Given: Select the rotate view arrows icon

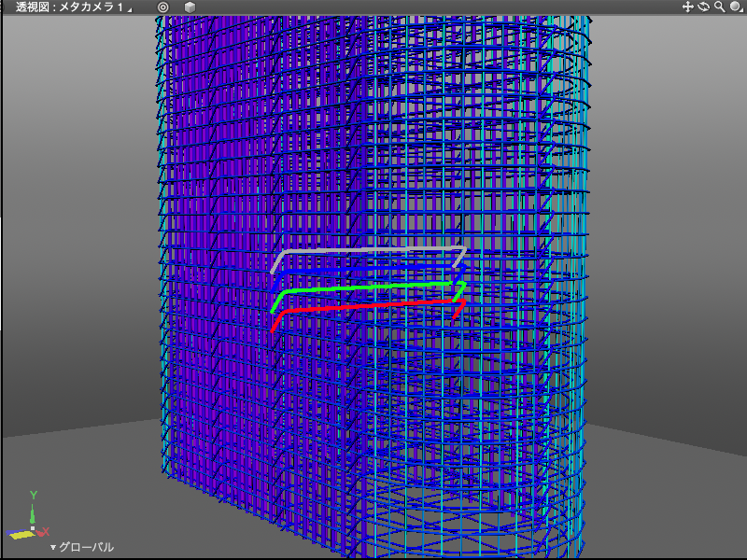Looking at the screenshot, I should (x=703, y=7).
